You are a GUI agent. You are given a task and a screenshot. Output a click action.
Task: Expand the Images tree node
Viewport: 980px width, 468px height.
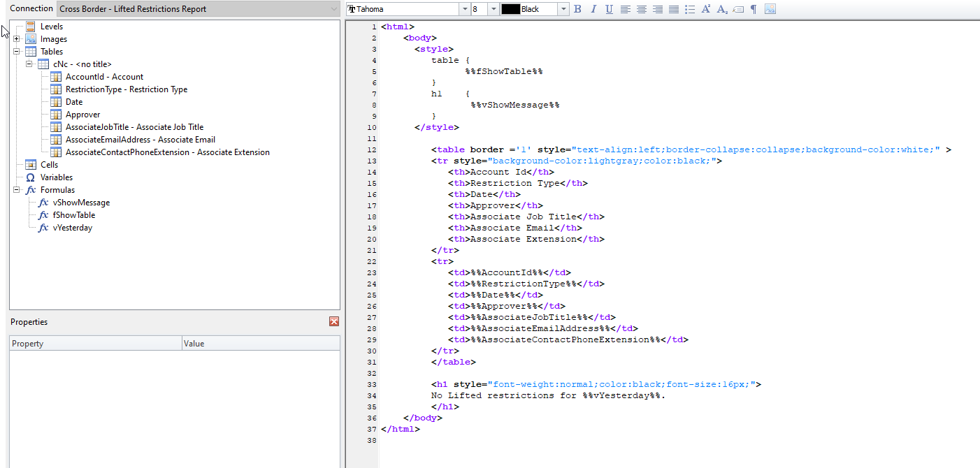[x=16, y=39]
